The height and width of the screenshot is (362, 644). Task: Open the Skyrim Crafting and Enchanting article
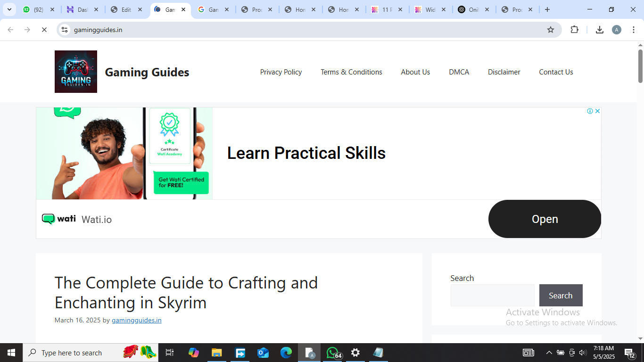pos(186,292)
